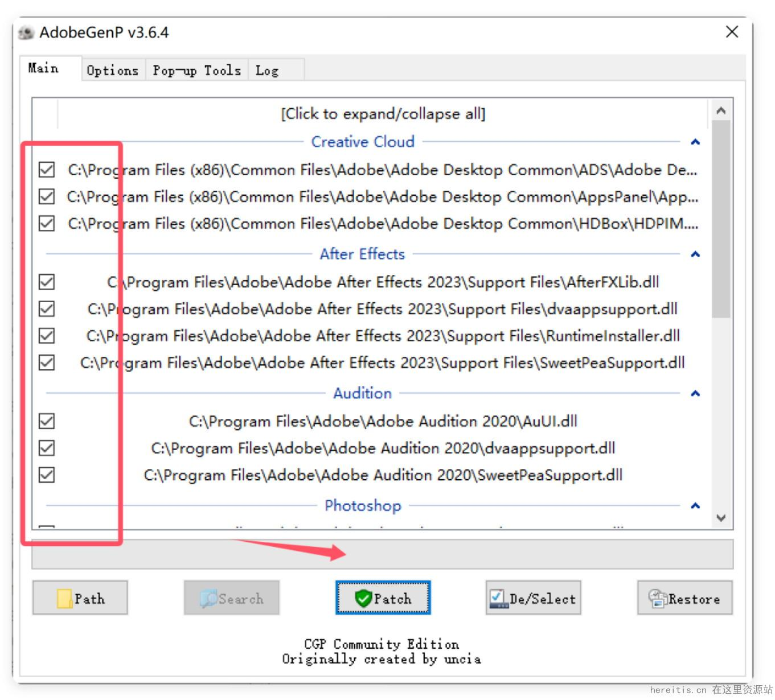This screenshot has height=700, width=775.
Task: Click the shield icon on the Patch button
Action: point(363,598)
